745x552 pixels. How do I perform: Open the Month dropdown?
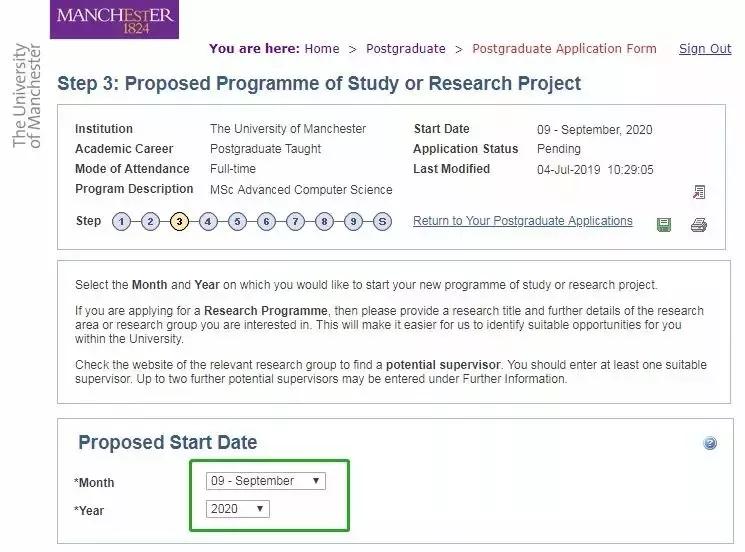click(x=266, y=481)
